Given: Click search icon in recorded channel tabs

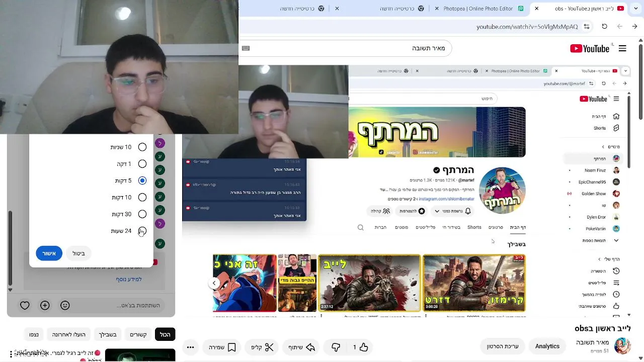Looking at the screenshot, I should [360, 227].
